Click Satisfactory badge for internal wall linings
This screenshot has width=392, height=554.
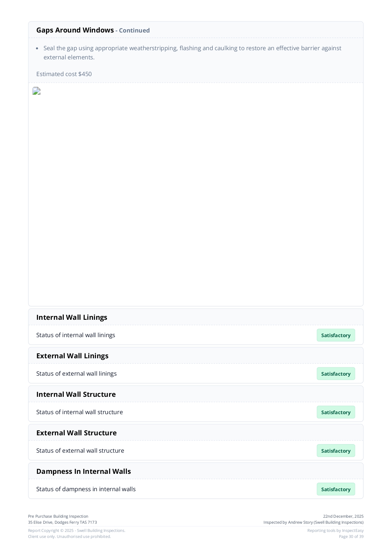pos(336,335)
